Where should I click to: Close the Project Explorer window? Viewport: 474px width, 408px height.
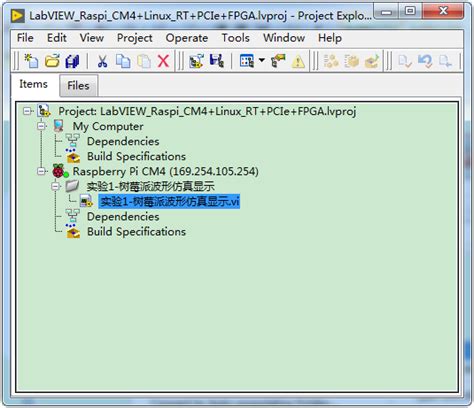coord(443,12)
